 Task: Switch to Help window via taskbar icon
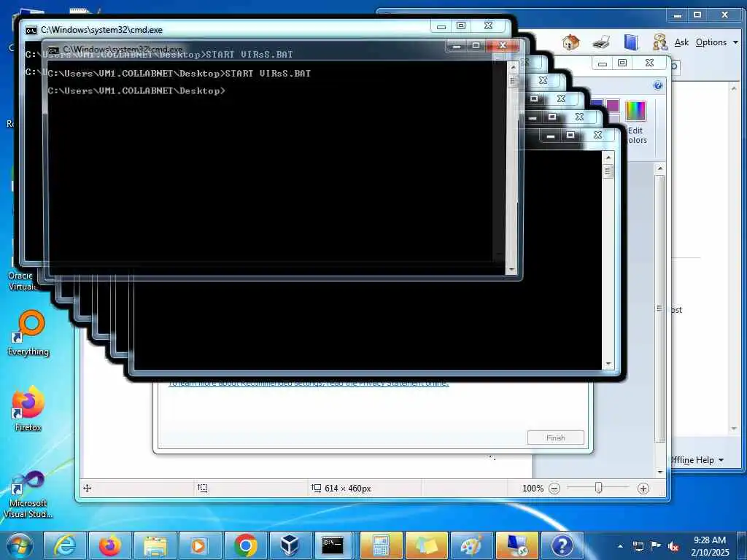pos(562,545)
